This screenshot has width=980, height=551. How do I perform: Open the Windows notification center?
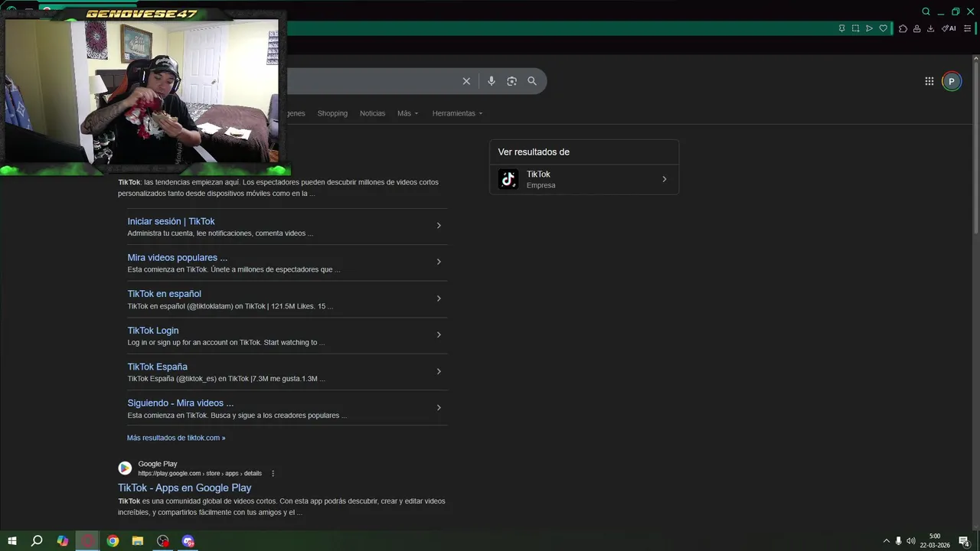pos(965,541)
